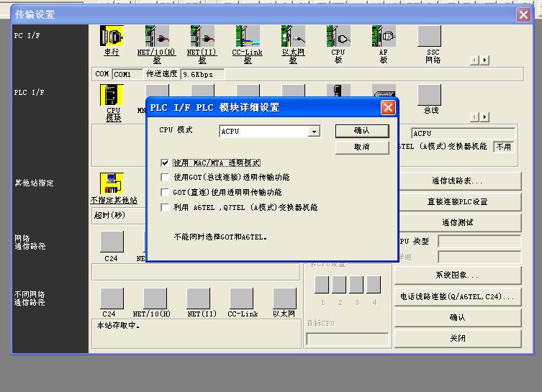Click the CPU 板 icon in PC I/F
Viewport: 542px width, 392px height.
338,36
